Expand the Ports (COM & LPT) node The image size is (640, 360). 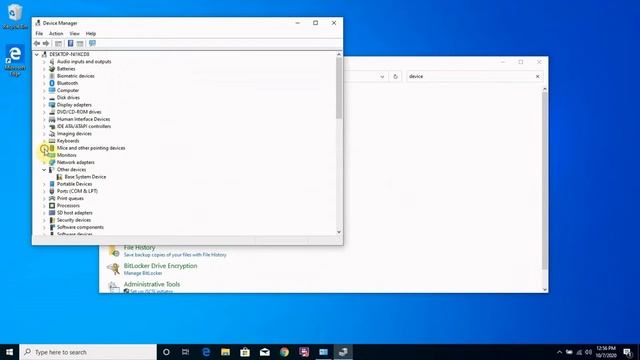[44, 191]
